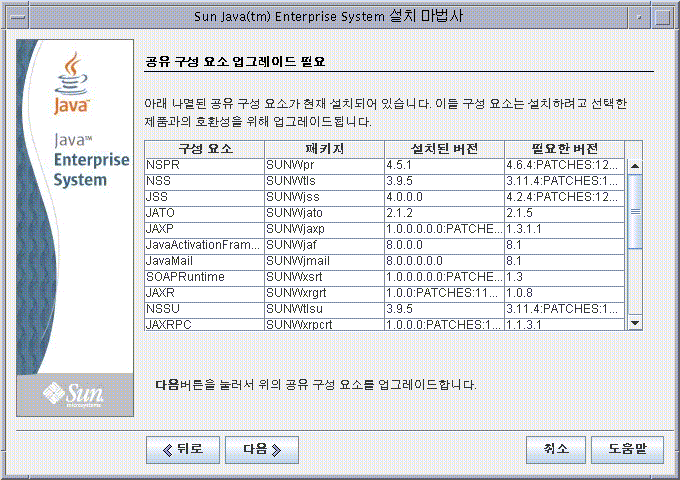Click the table scrollbar down arrow

point(635,323)
